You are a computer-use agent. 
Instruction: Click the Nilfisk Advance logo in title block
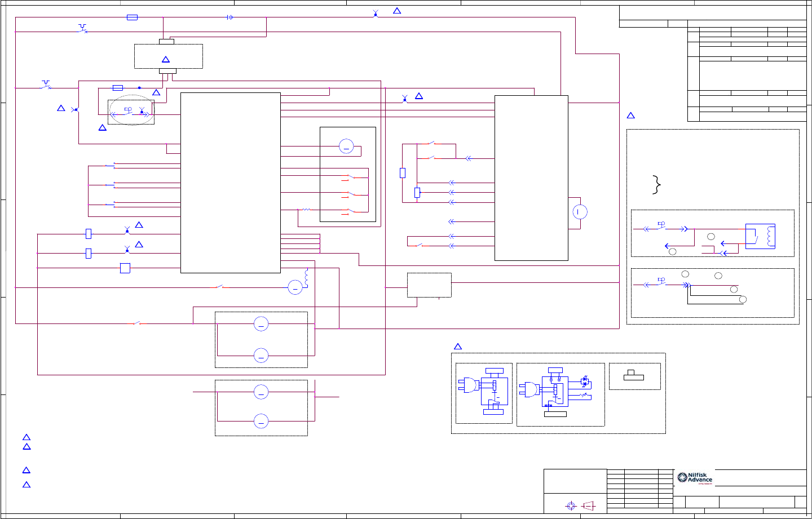pos(695,478)
